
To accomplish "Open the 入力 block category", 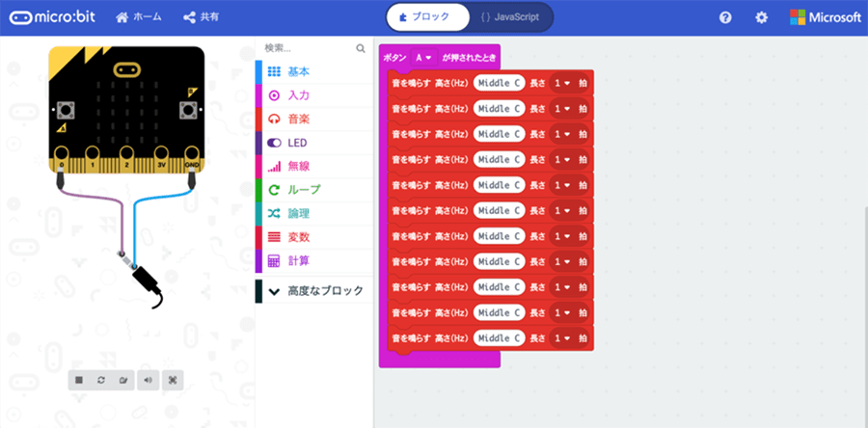I will [313, 95].
